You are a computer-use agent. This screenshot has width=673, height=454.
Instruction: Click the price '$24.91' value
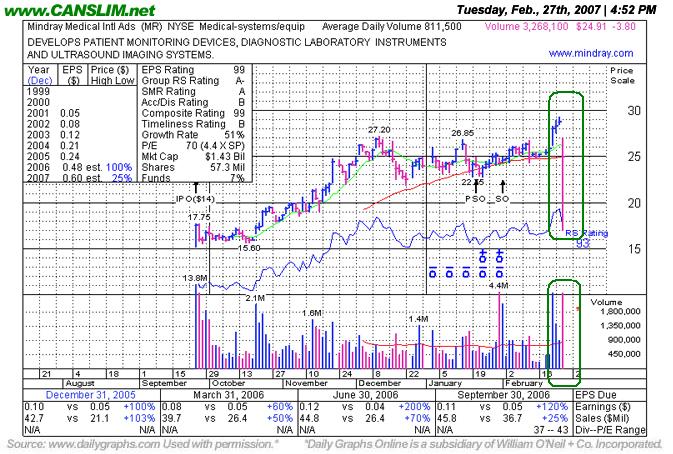click(x=591, y=27)
